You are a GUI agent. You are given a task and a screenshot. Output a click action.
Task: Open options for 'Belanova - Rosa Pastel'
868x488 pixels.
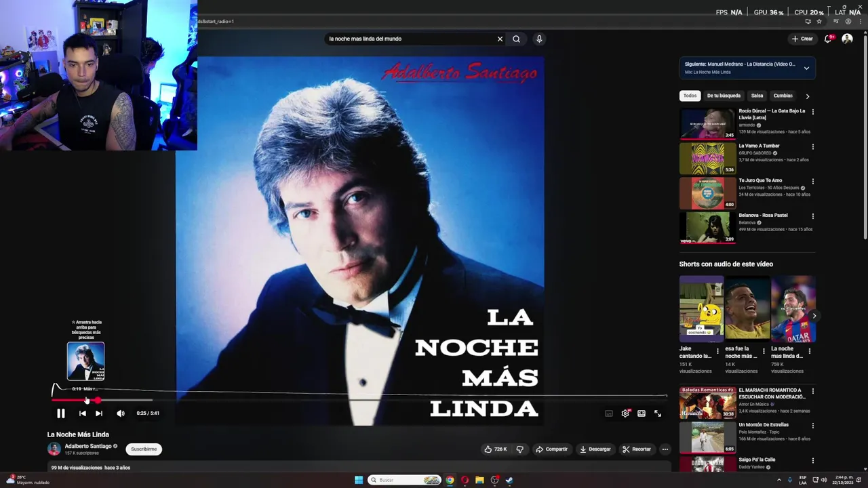[812, 216]
